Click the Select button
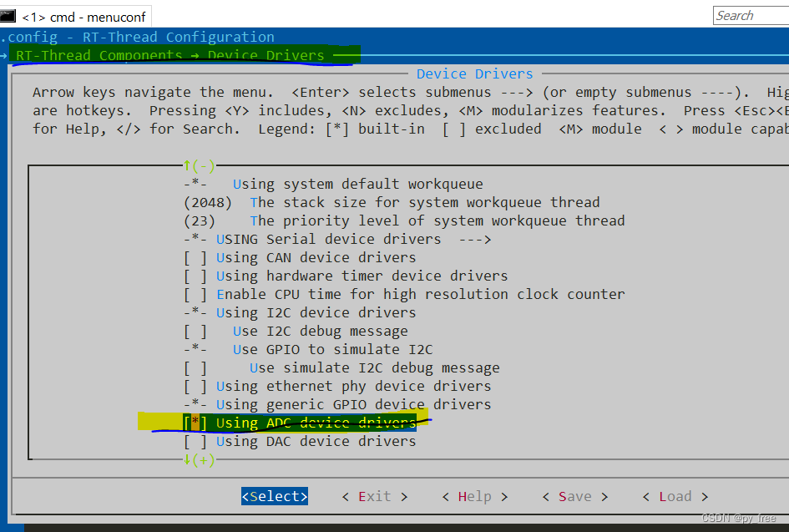The width and height of the screenshot is (789, 532). click(274, 496)
